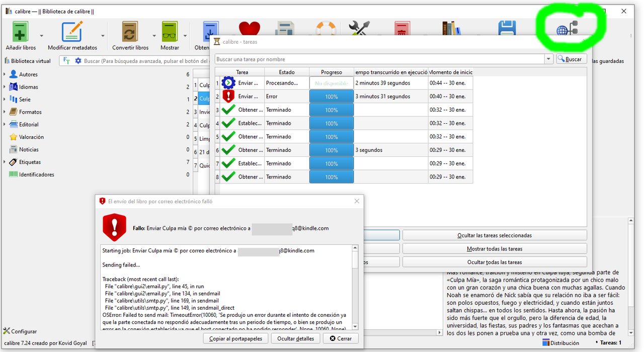Open preferences via wrench and screwdriver icon

tap(359, 29)
